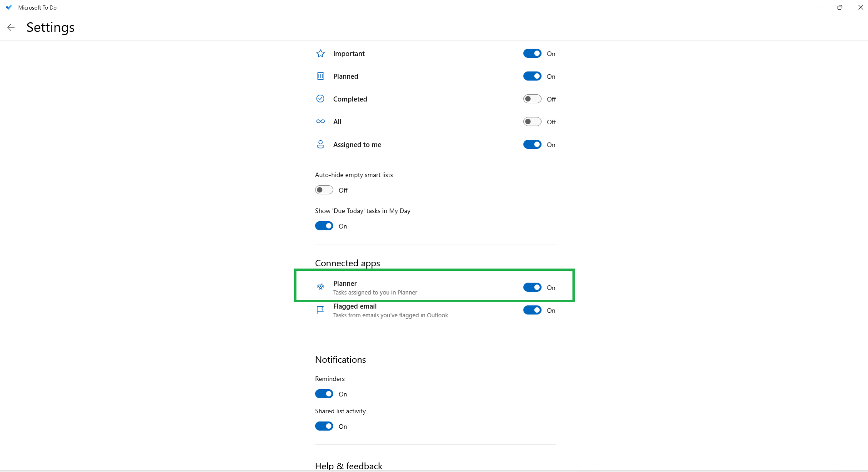Disable the Reminders notification toggle

point(324,394)
